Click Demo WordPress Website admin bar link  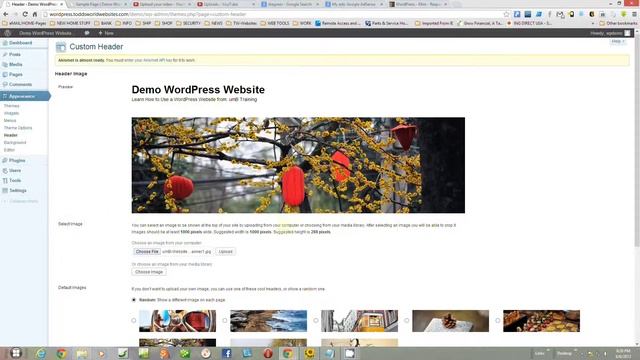[45, 33]
